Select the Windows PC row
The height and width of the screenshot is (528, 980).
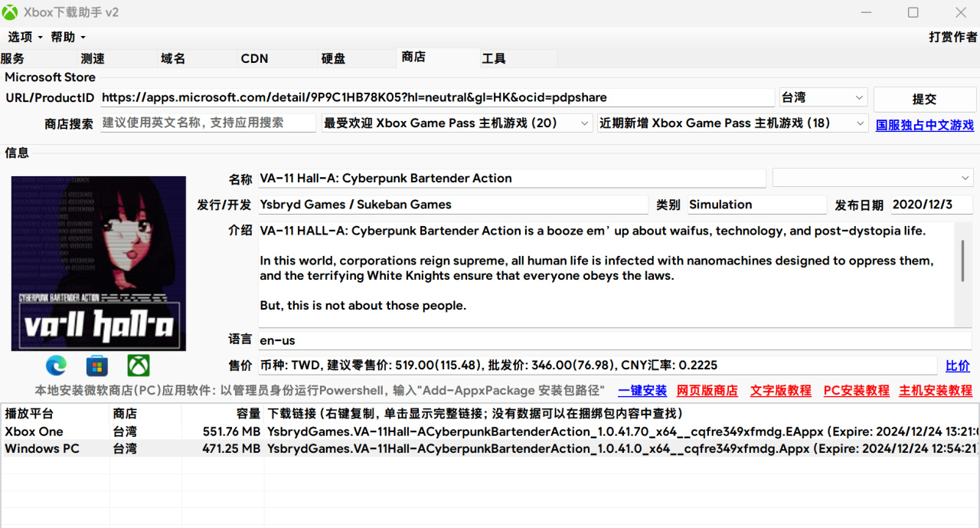(490, 448)
